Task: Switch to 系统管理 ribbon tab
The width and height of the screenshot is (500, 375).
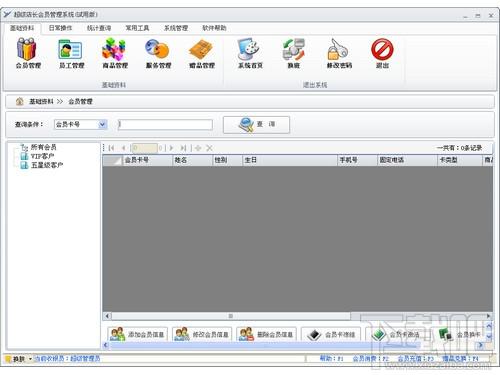Action: coord(176,28)
